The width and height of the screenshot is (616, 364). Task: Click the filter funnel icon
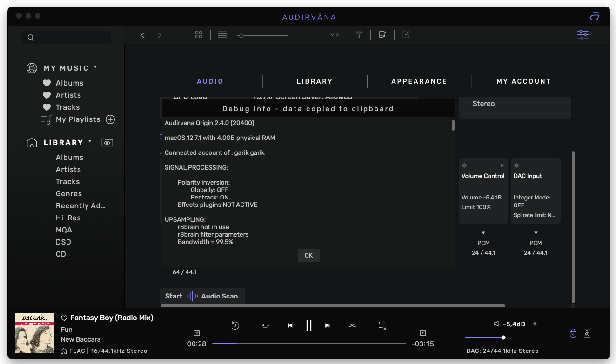coord(359,35)
